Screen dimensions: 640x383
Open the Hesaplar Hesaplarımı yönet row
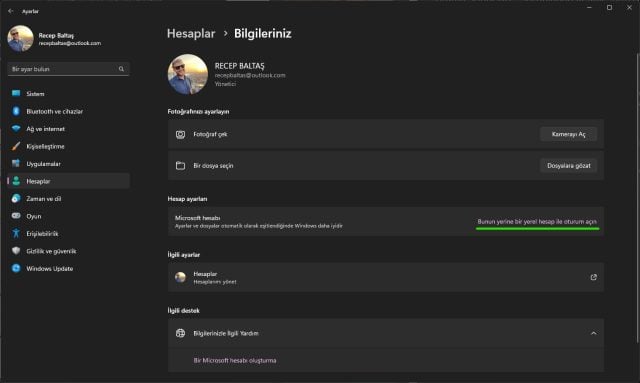(x=386, y=277)
